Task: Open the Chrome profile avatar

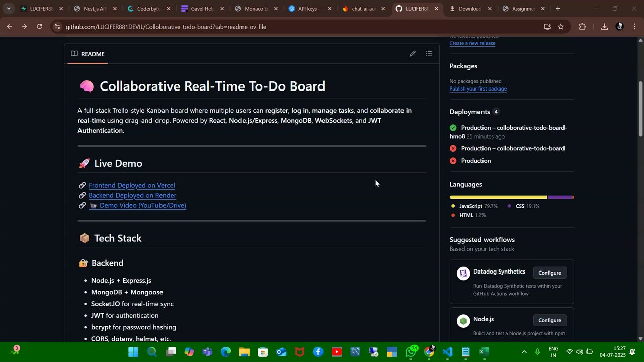Action: 620,27
